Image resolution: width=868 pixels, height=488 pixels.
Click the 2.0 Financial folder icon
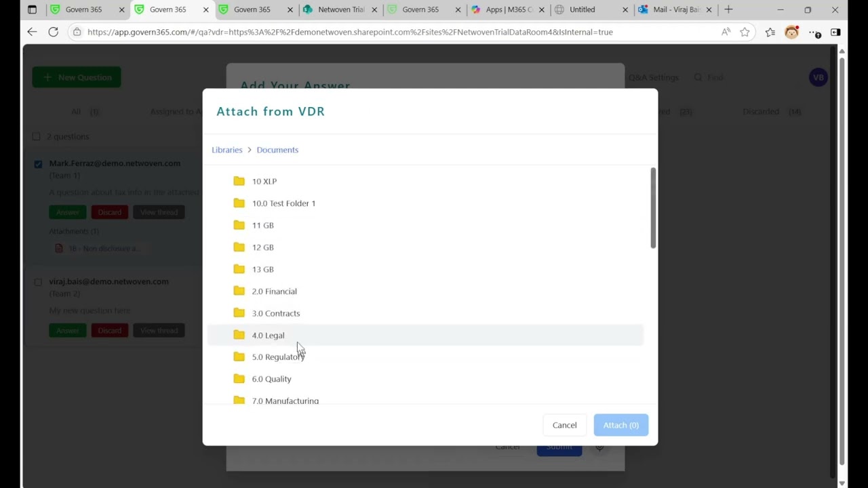pyautogui.click(x=239, y=291)
